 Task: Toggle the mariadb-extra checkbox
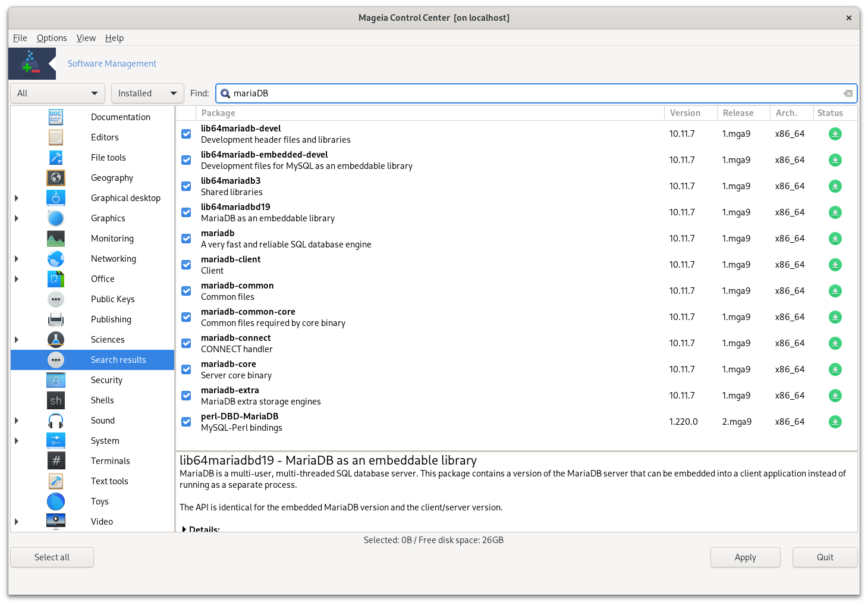tap(186, 396)
